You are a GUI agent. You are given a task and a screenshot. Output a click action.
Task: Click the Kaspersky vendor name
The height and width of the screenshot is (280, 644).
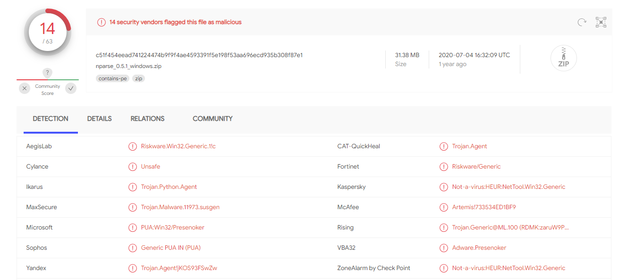click(352, 187)
